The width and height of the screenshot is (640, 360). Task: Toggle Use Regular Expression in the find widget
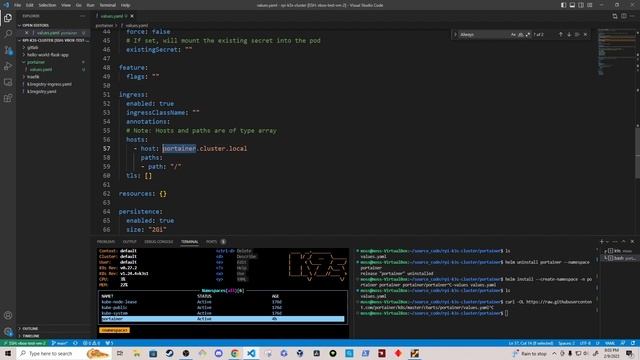coord(528,35)
